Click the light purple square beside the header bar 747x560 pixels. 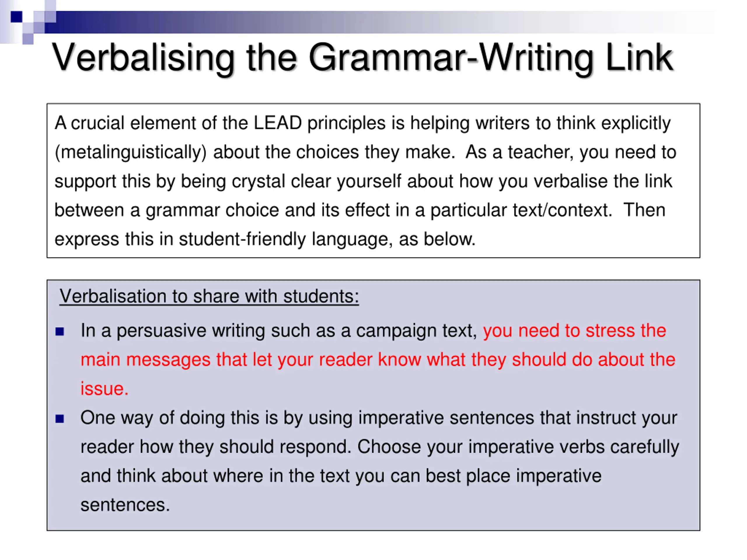click(50, 17)
